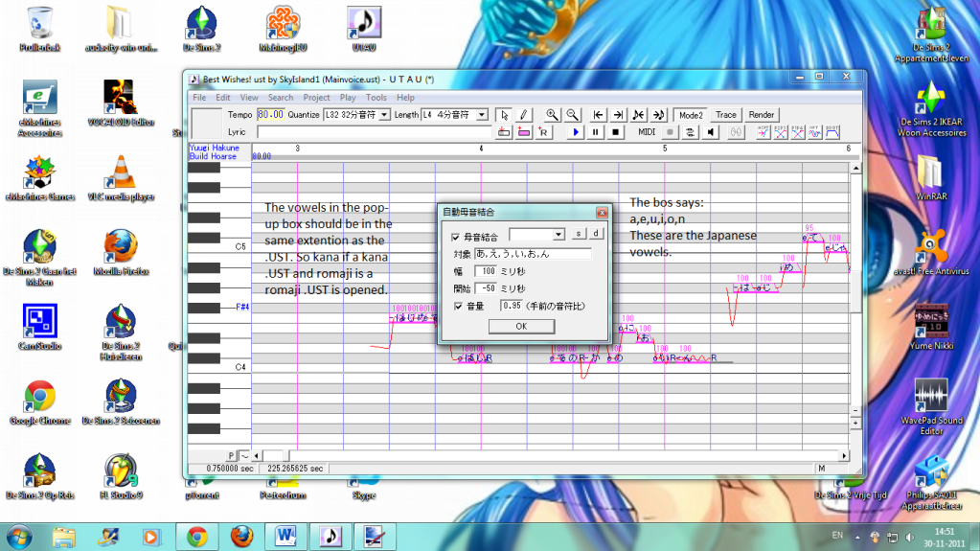This screenshot has height=551, width=980.
Task: Open the Quantize dropdown
Action: (385, 115)
